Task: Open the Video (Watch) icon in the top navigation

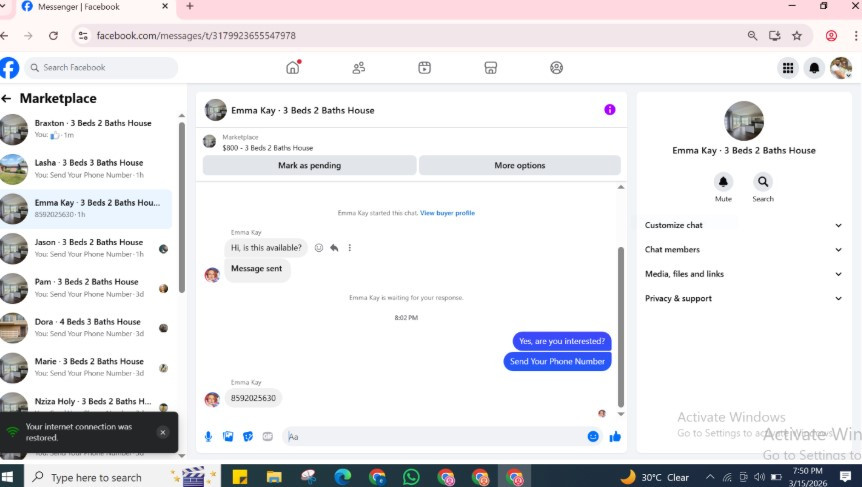Action: click(x=424, y=68)
